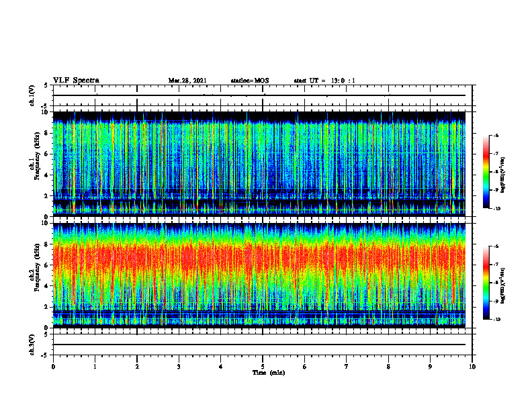Viewport: 532px width, 411px height.
Task: Click the "2" kHz tick of ch.2 panel
Action: pos(47,307)
